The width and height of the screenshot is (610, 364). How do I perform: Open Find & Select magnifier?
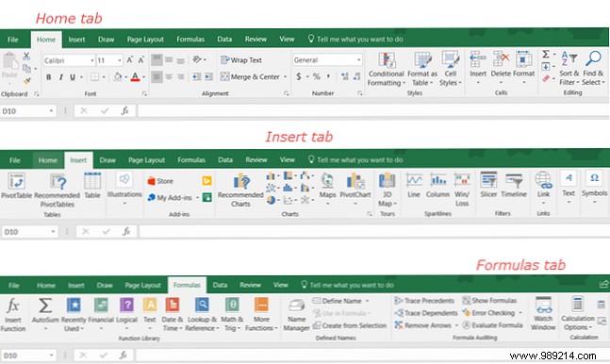click(593, 69)
